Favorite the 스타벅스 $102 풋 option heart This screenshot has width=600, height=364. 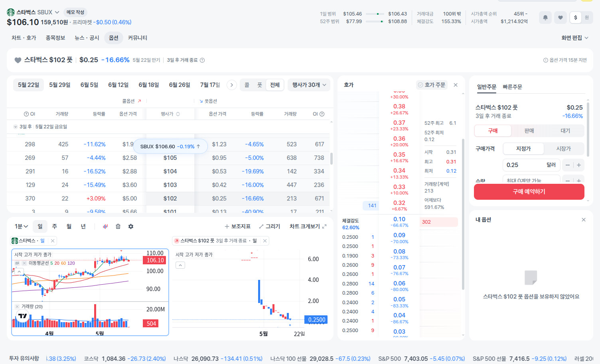18,60
